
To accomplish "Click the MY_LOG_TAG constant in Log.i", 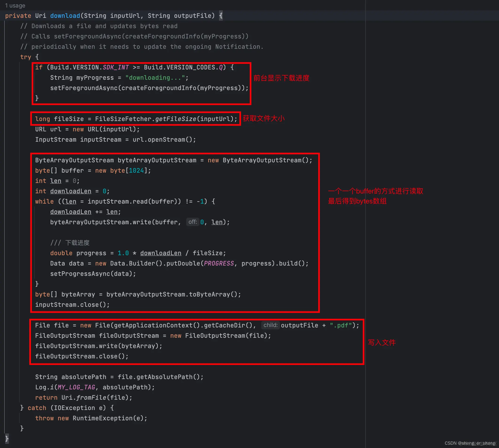I will click(76, 387).
